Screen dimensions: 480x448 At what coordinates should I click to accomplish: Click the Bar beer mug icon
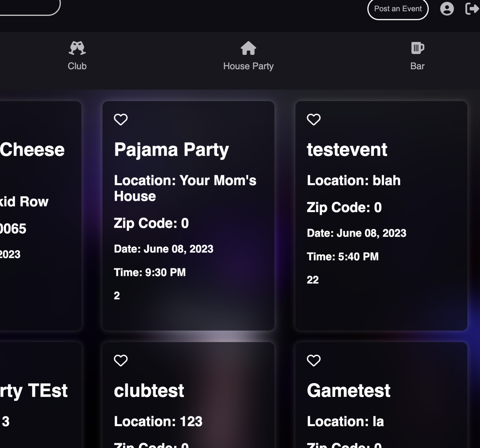coord(417,48)
